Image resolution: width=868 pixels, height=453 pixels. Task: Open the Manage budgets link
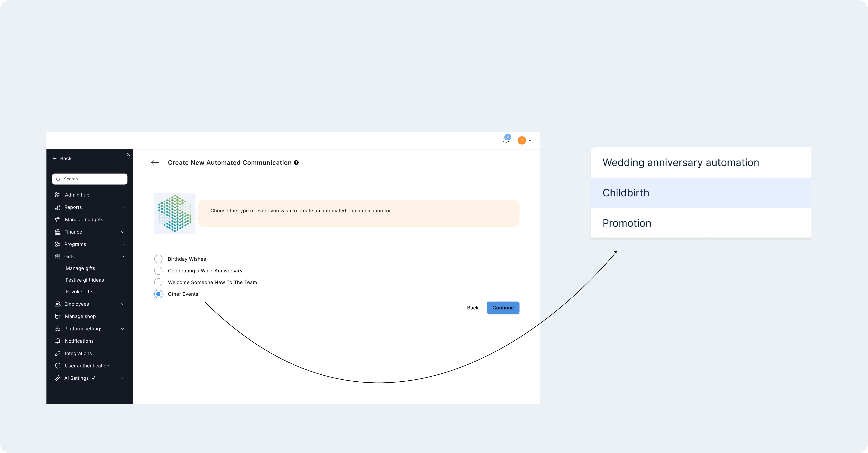click(84, 220)
